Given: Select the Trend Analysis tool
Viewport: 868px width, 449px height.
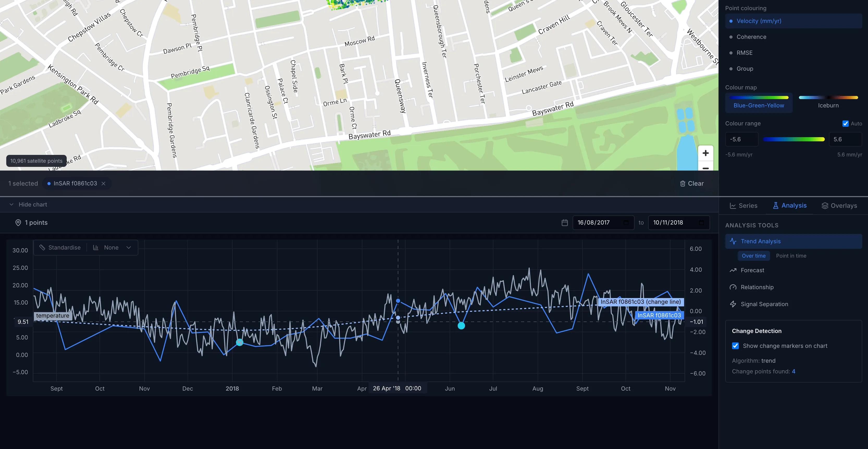Looking at the screenshot, I should pos(793,241).
